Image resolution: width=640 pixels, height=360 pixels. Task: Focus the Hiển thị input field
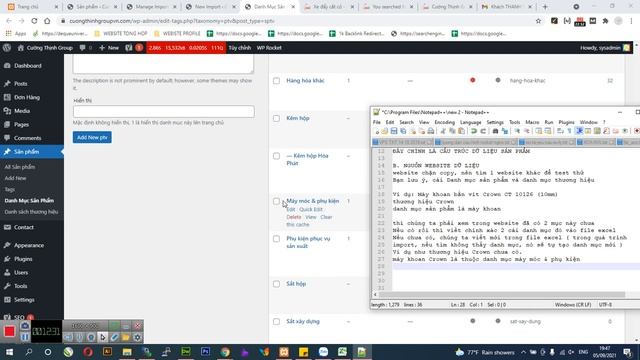click(x=164, y=111)
